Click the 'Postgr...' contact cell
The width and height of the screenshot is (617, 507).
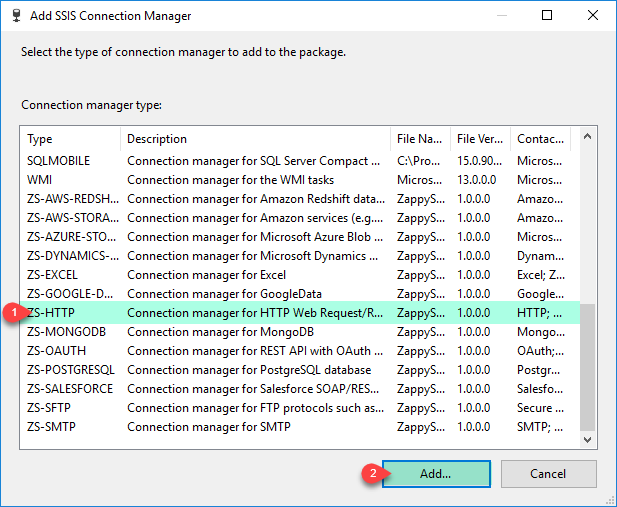tap(538, 370)
